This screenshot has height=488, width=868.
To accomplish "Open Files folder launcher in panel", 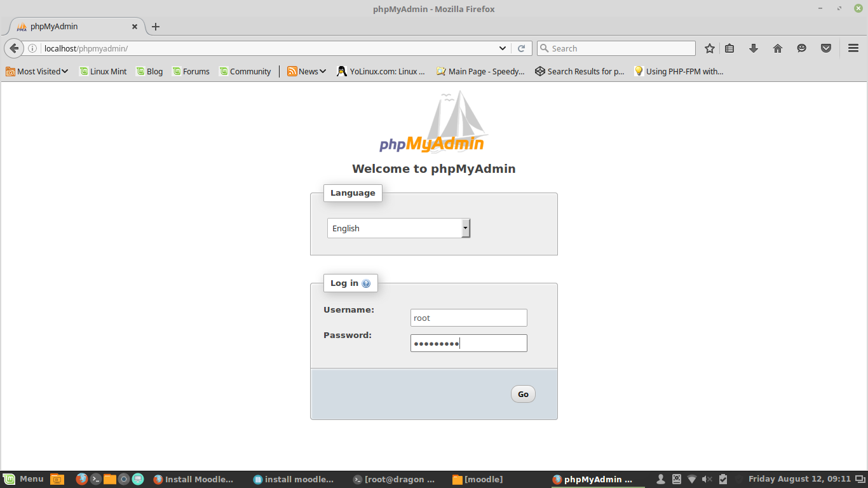I will pos(110,479).
